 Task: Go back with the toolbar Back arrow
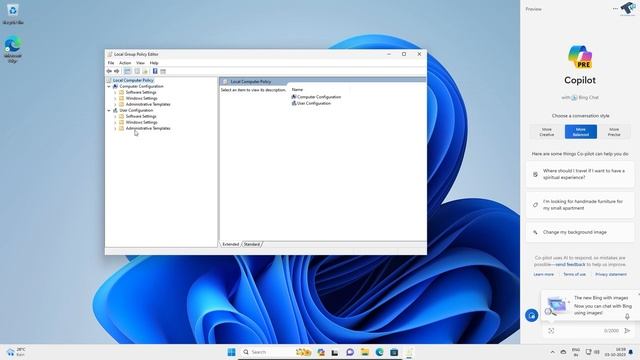pyautogui.click(x=109, y=71)
